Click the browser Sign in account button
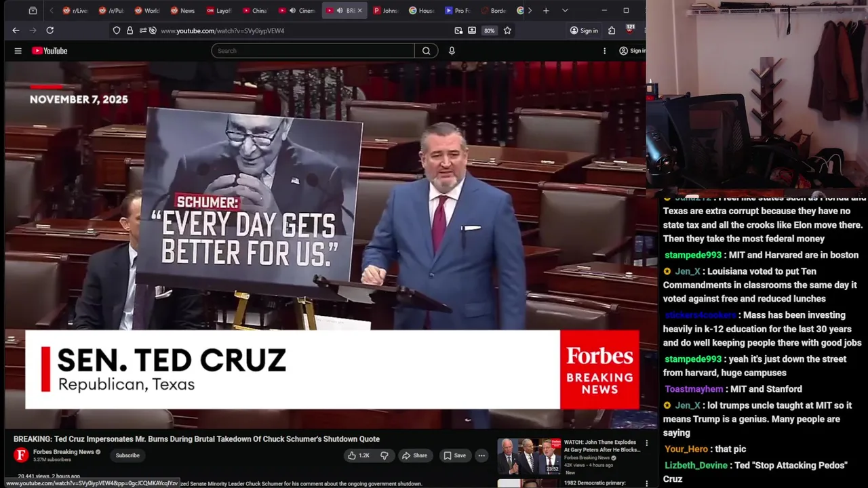Image resolution: width=868 pixels, height=488 pixels. click(x=584, y=30)
